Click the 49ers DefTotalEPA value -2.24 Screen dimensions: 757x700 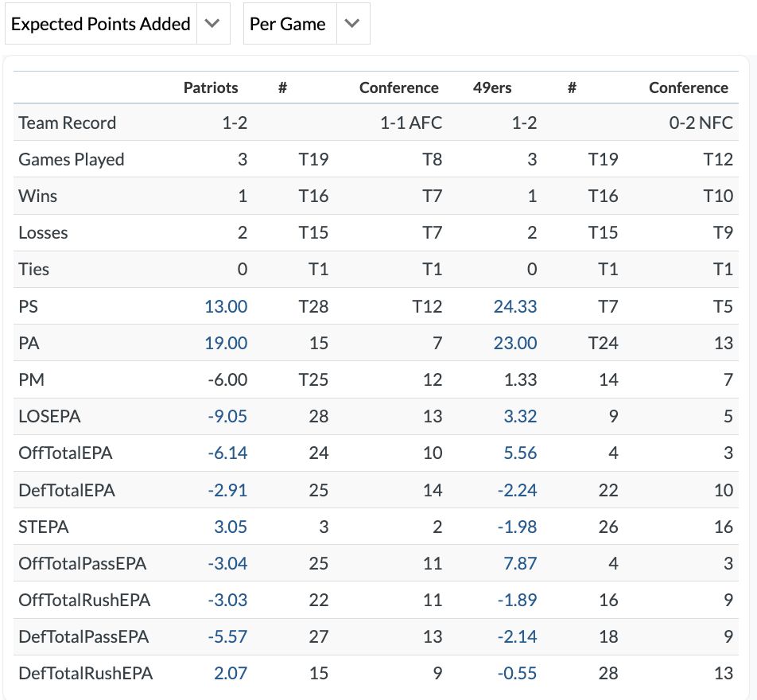click(518, 490)
